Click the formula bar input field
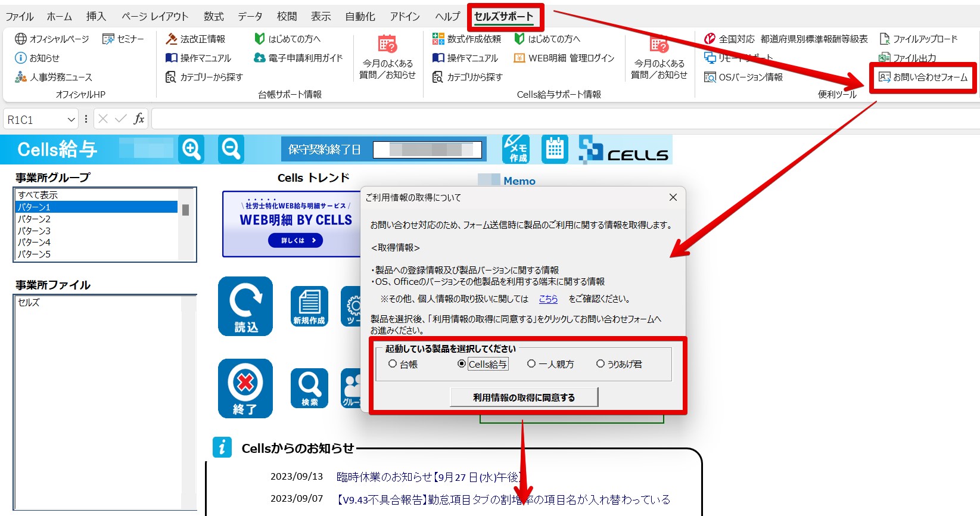The width and height of the screenshot is (980, 516). tap(566, 119)
